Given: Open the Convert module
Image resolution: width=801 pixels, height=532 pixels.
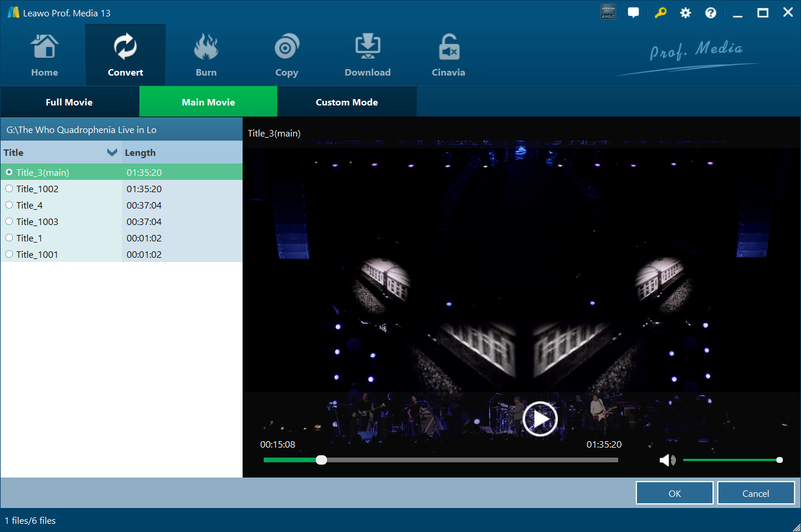Looking at the screenshot, I should point(125,55).
